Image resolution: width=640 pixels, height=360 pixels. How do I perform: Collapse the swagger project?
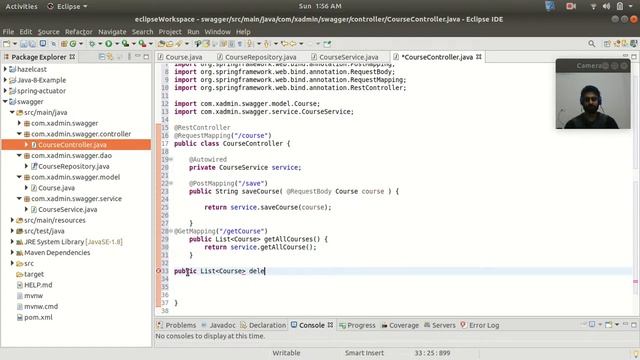pos(5,102)
